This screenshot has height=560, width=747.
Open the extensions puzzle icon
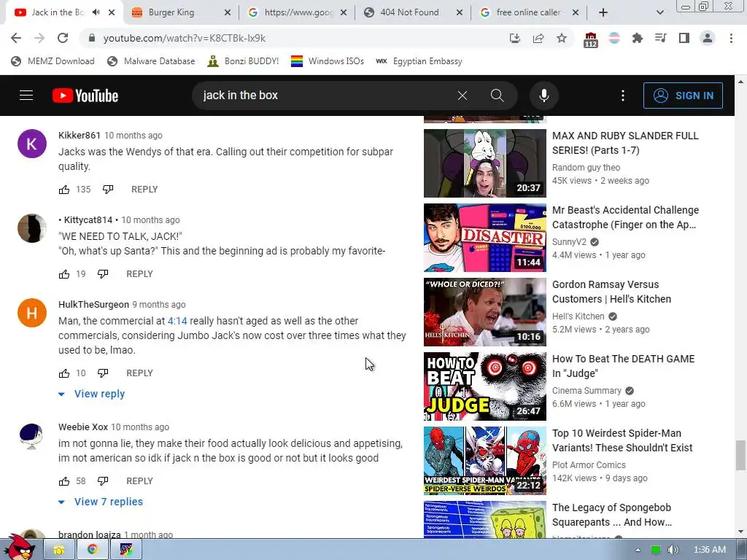(637, 38)
